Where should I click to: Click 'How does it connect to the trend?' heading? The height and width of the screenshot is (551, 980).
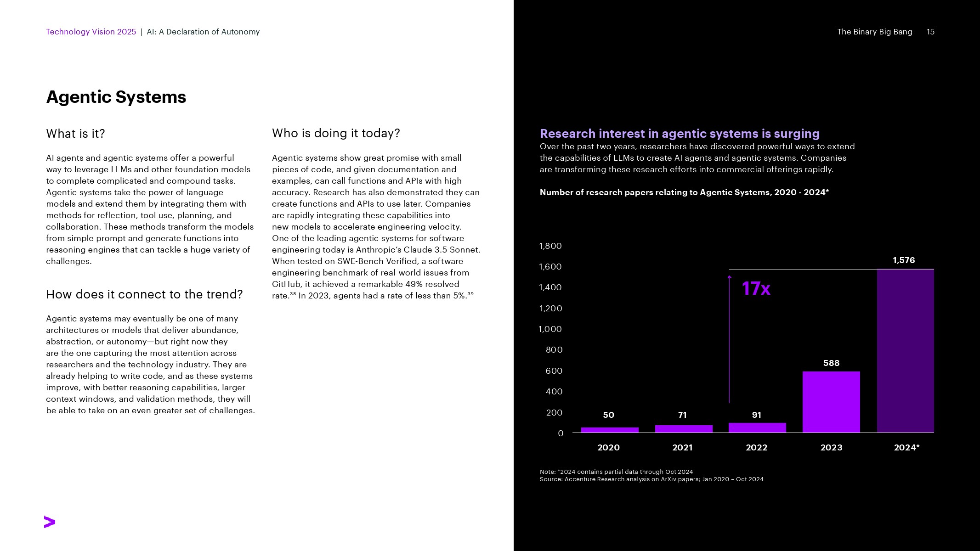(x=144, y=294)
